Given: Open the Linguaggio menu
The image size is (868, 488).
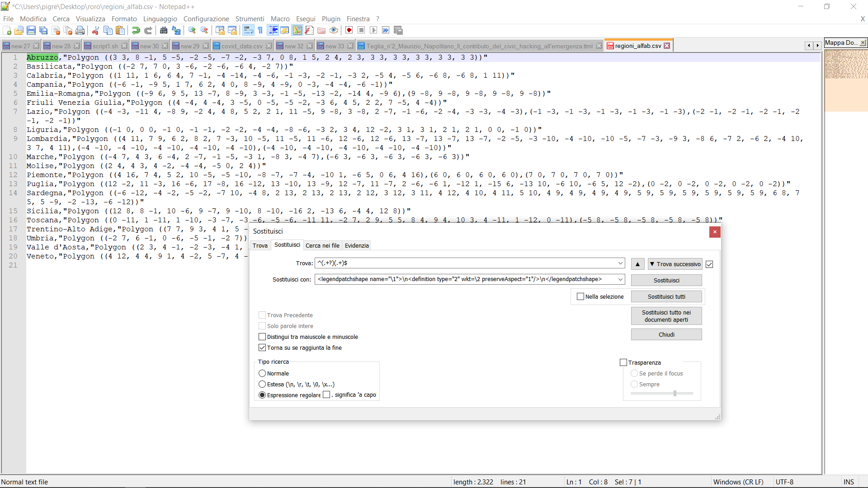Looking at the screenshot, I should tap(160, 19).
